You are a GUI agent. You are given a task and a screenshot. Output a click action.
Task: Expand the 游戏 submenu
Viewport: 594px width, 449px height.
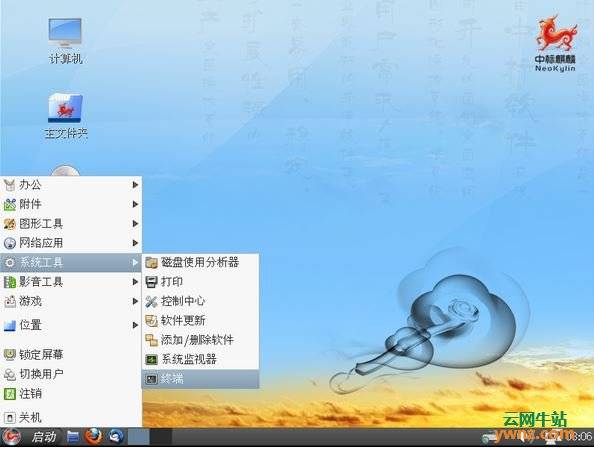pos(71,302)
